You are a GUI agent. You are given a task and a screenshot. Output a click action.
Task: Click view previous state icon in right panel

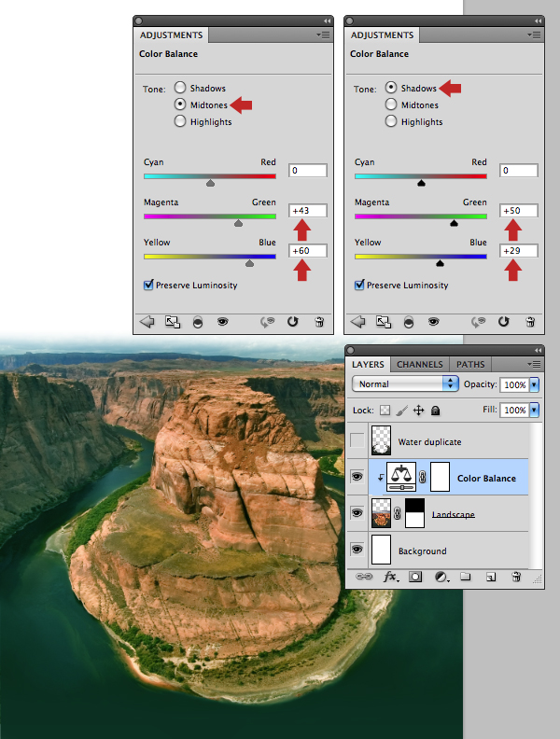(478, 322)
